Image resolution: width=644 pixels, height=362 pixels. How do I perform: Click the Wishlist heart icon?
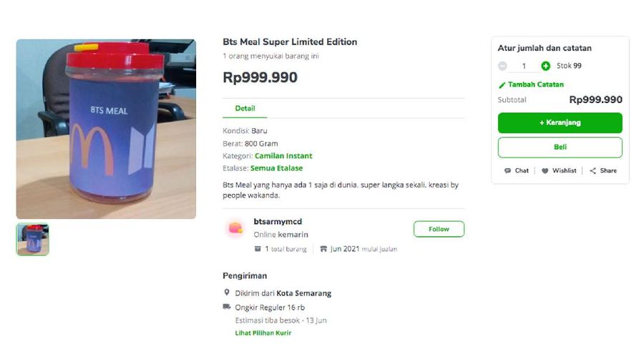[545, 171]
